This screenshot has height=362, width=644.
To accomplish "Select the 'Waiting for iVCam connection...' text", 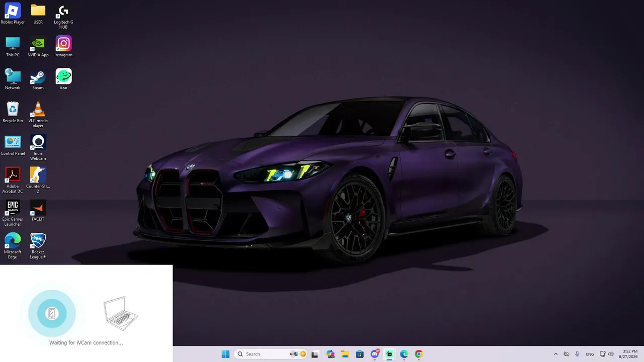I will (86, 342).
